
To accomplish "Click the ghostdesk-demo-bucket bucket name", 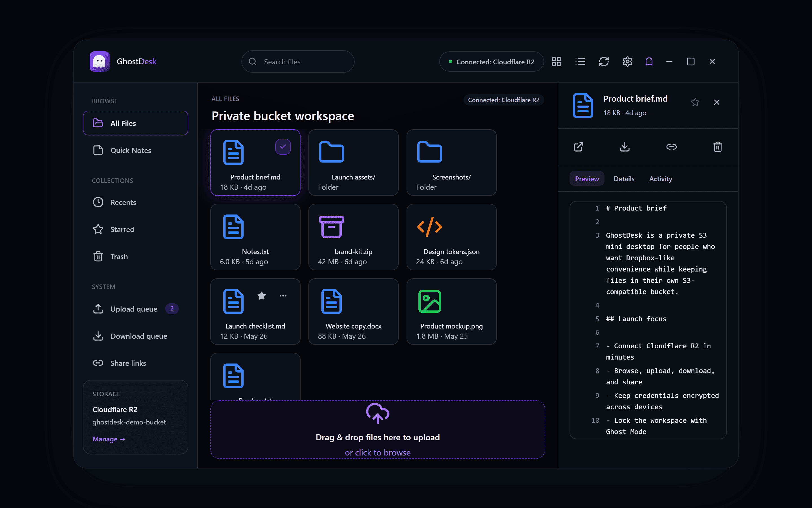I will 129,422.
